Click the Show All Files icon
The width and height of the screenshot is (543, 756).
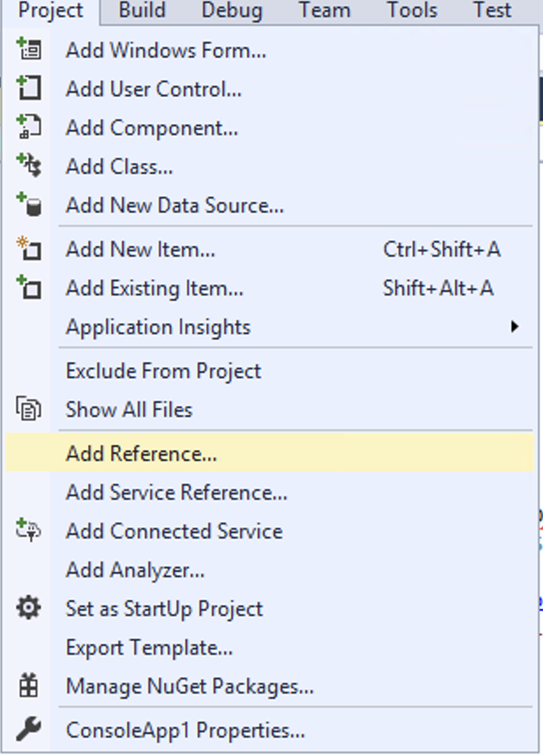pos(28,409)
